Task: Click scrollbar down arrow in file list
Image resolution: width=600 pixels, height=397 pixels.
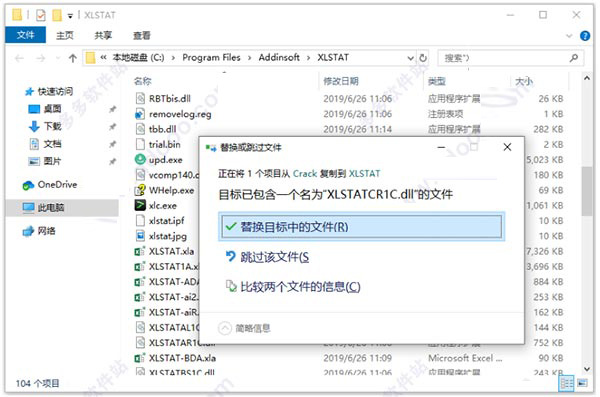Action: pyautogui.click(x=587, y=369)
